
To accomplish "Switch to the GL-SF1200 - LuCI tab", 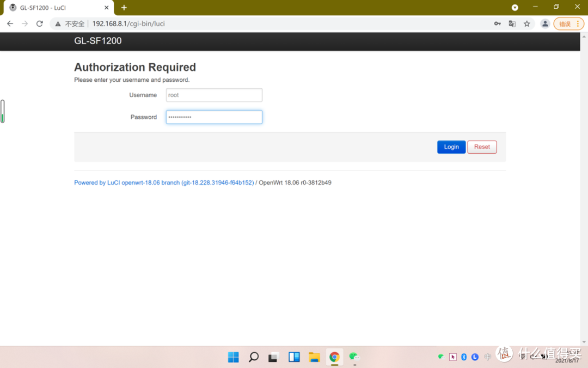I will (x=54, y=8).
